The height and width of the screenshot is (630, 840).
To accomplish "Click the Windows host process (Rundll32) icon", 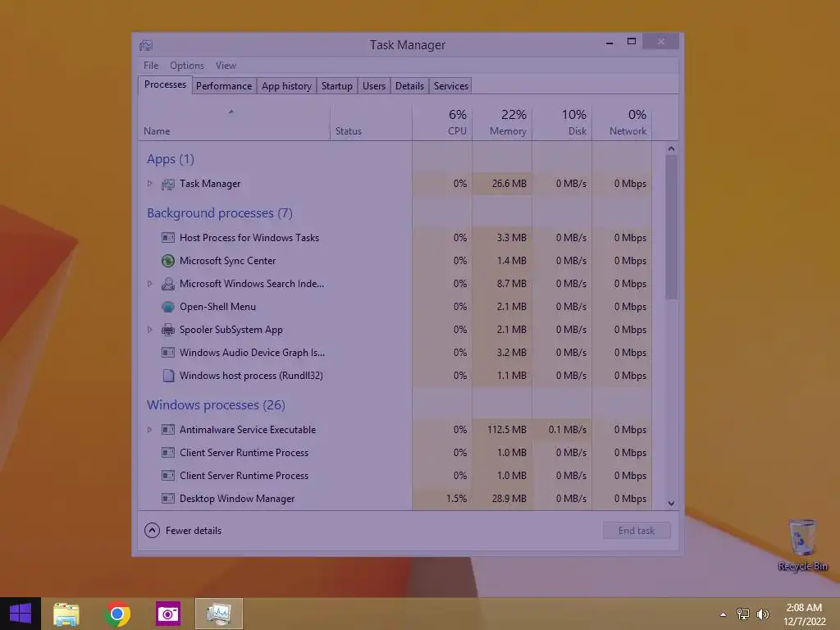I will point(168,376).
